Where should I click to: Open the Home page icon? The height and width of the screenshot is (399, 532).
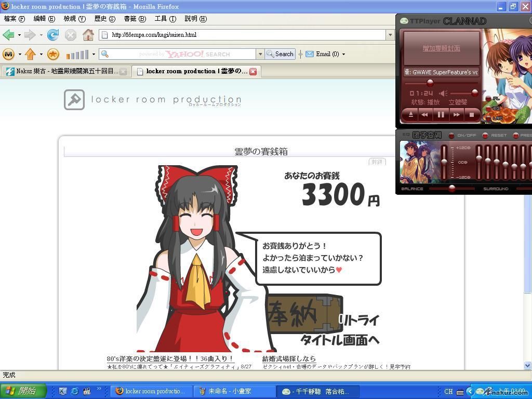click(x=88, y=35)
